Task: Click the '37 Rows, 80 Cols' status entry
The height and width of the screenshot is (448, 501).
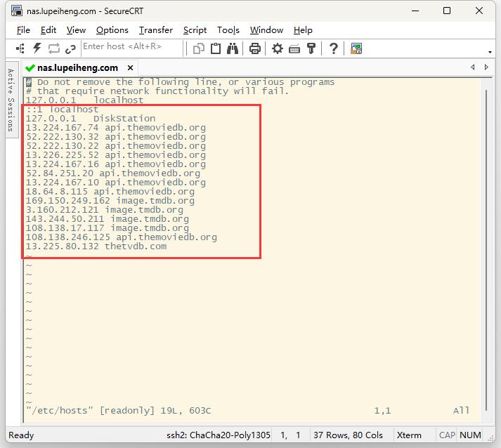Action: pos(348,435)
